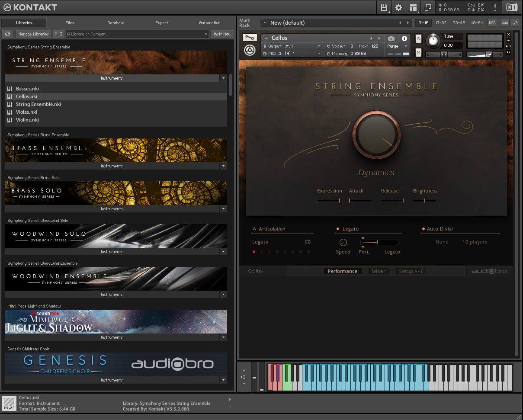Open Genesis Children's Choir Instruments dropdown arrow
Viewport: 523px width, 420px height.
tap(223, 380)
